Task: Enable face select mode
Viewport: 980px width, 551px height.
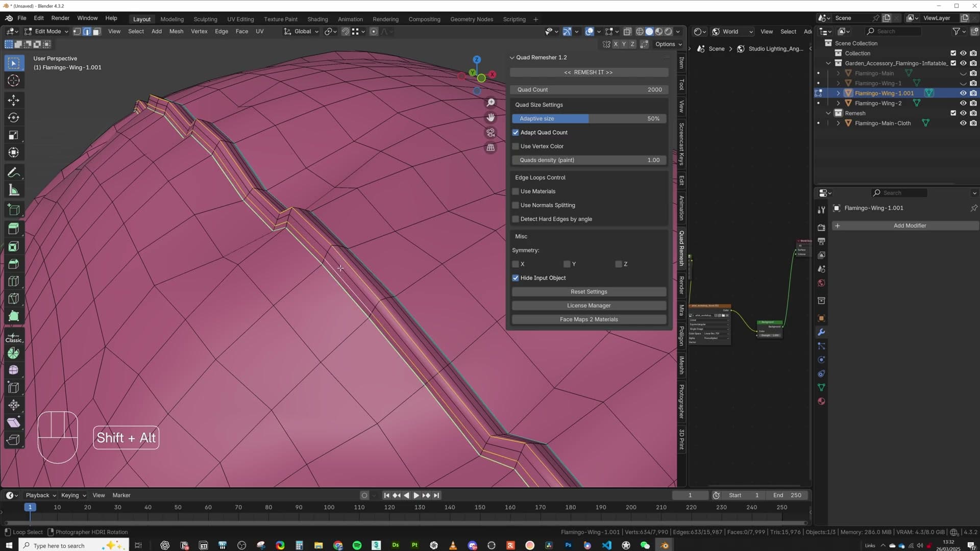Action: pos(96,32)
